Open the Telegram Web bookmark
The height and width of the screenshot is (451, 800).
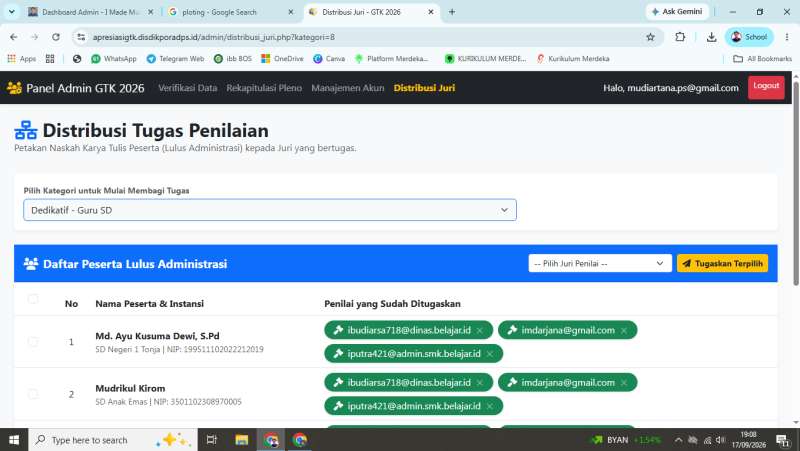[x=175, y=59]
